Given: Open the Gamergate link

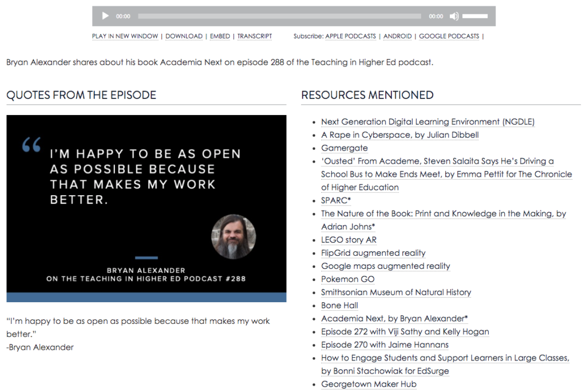Looking at the screenshot, I should point(344,148).
